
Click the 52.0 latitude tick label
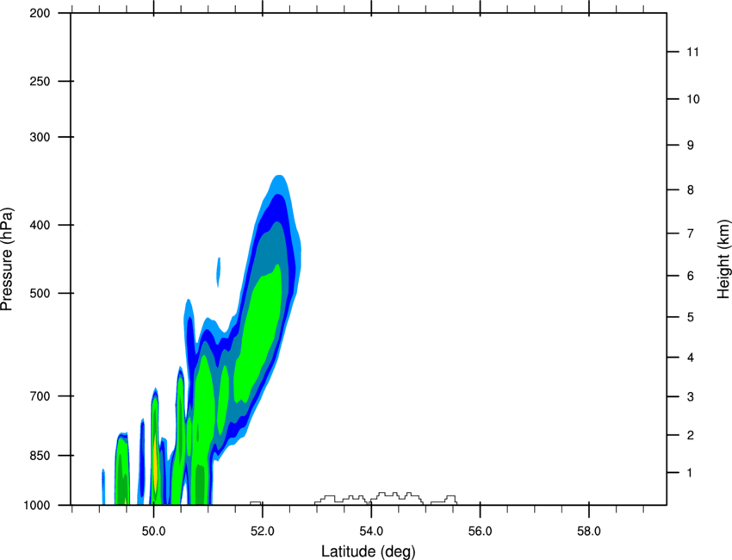[263, 532]
